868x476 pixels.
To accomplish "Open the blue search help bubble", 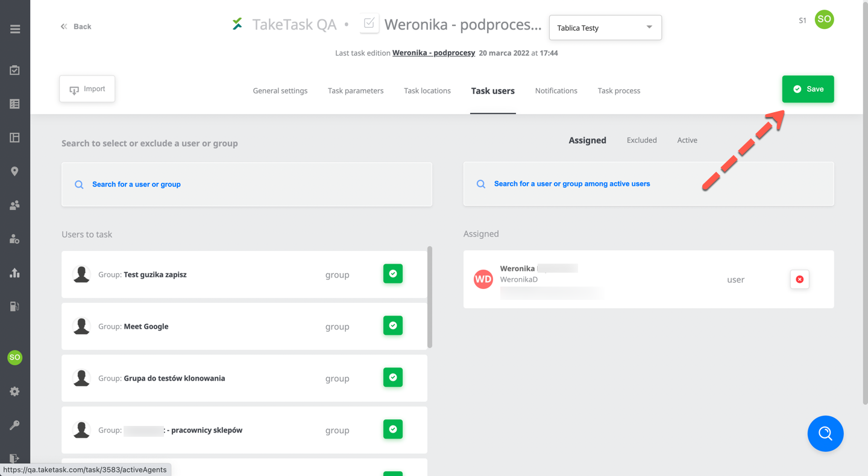I will [825, 433].
